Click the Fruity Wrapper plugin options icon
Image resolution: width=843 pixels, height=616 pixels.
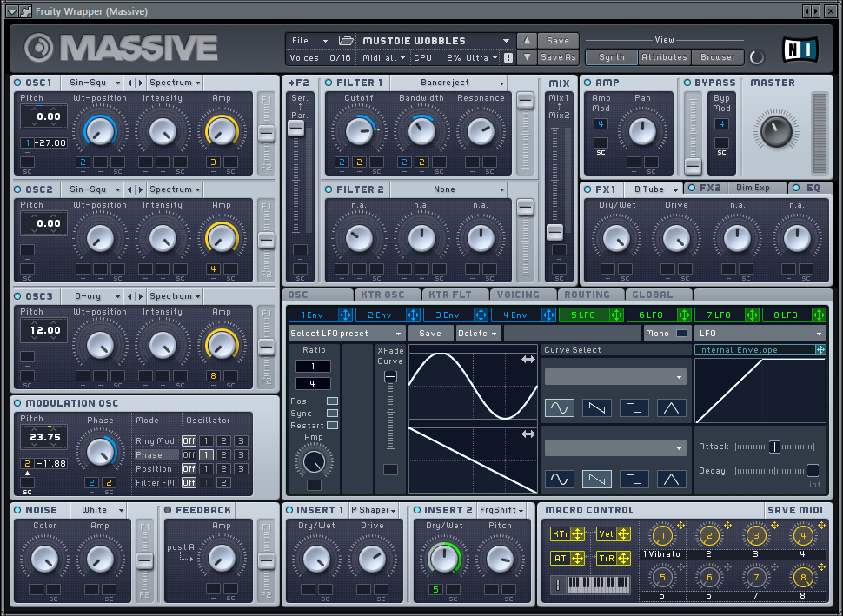[x=25, y=10]
